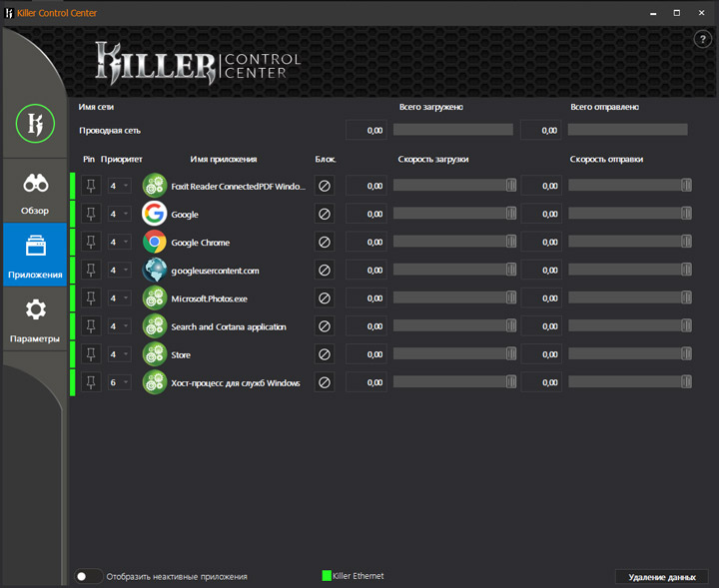Image resolution: width=719 pixels, height=588 pixels.
Task: Adjust Хост-процесс download speed slider handle
Action: point(511,381)
